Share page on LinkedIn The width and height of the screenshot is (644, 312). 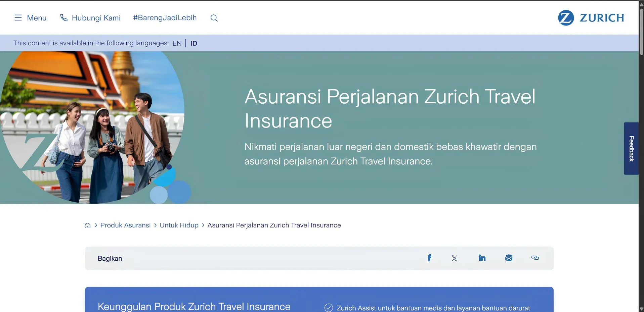(482, 258)
